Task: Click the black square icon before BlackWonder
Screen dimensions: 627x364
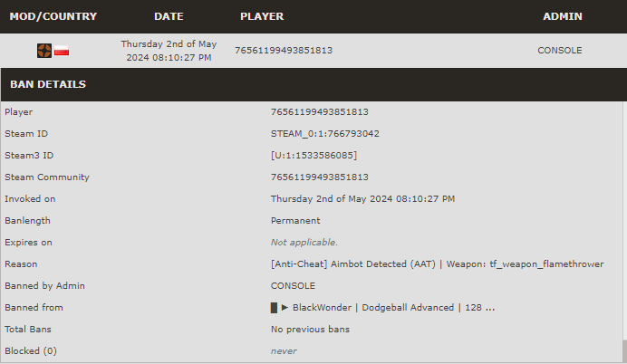Action: click(x=274, y=308)
